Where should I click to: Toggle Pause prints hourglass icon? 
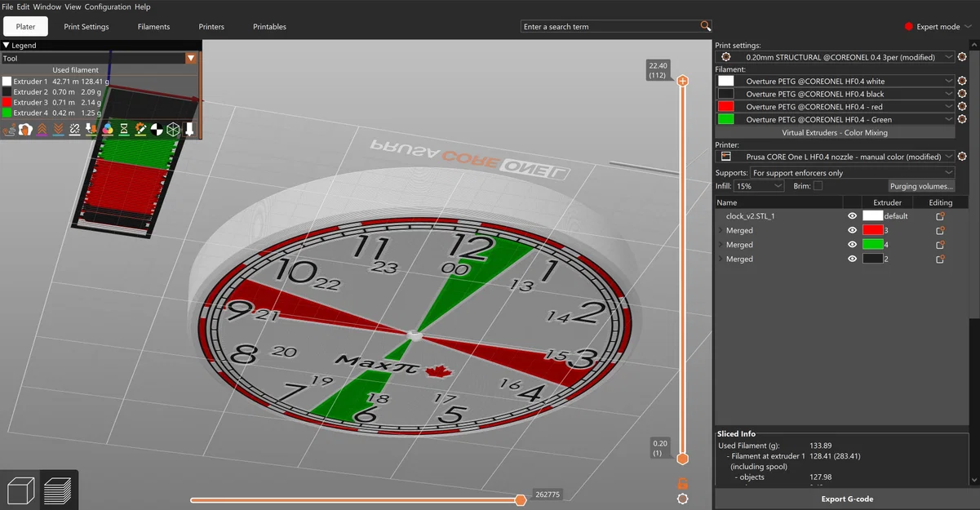124,130
